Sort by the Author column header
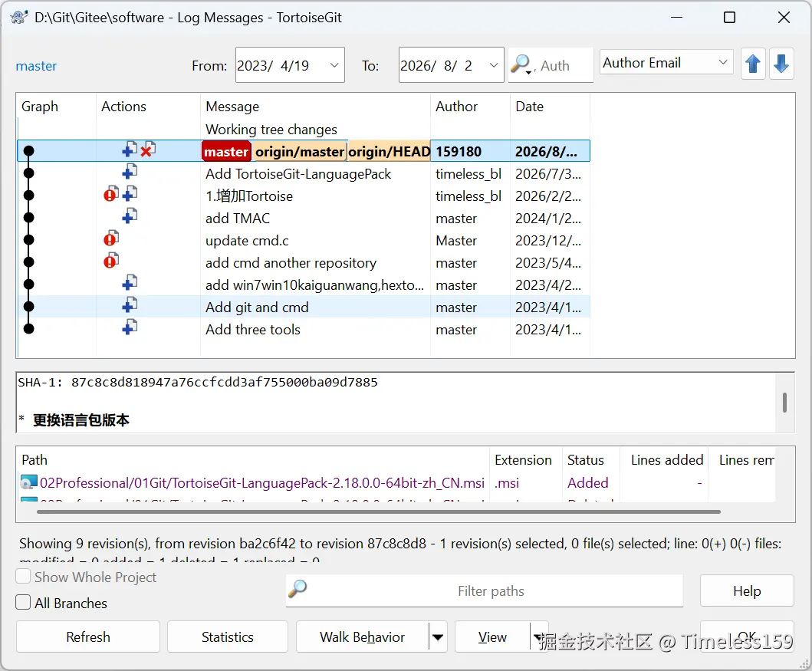The image size is (812, 671). coord(470,106)
